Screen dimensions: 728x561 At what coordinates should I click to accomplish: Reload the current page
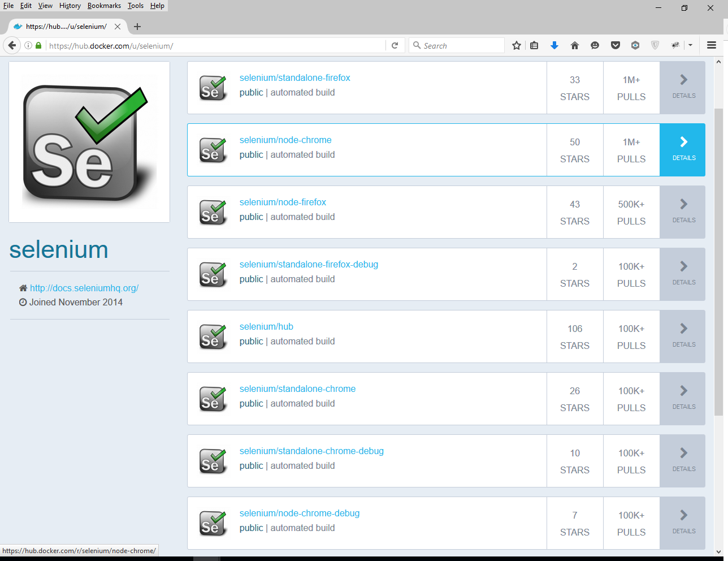pos(395,45)
